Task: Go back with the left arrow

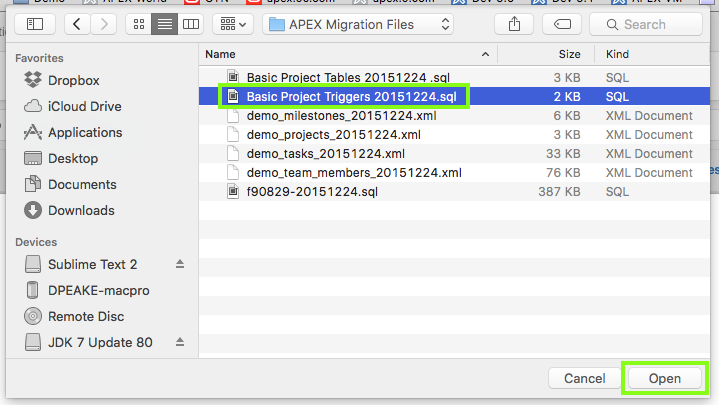Action: (x=77, y=24)
